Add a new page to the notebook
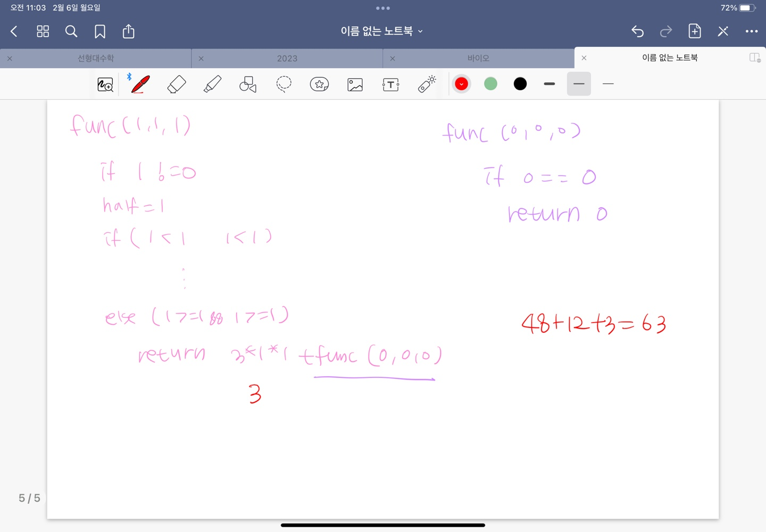Viewport: 766px width, 532px height. (x=695, y=31)
